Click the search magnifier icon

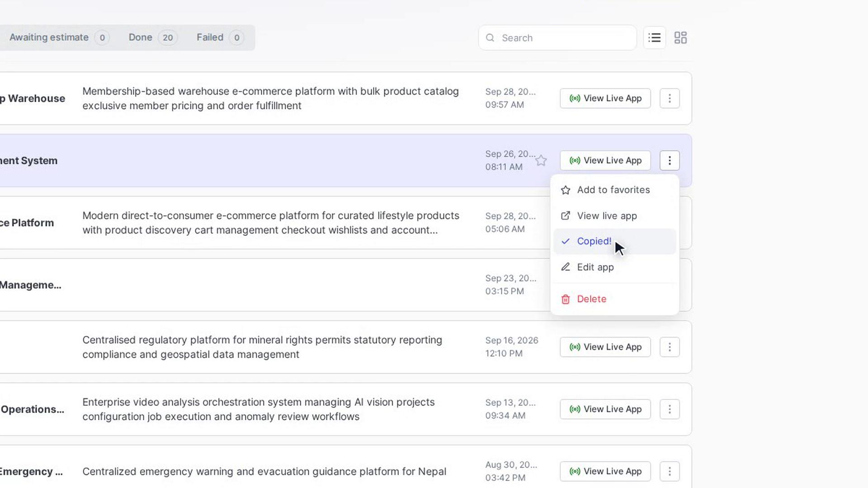pos(490,38)
